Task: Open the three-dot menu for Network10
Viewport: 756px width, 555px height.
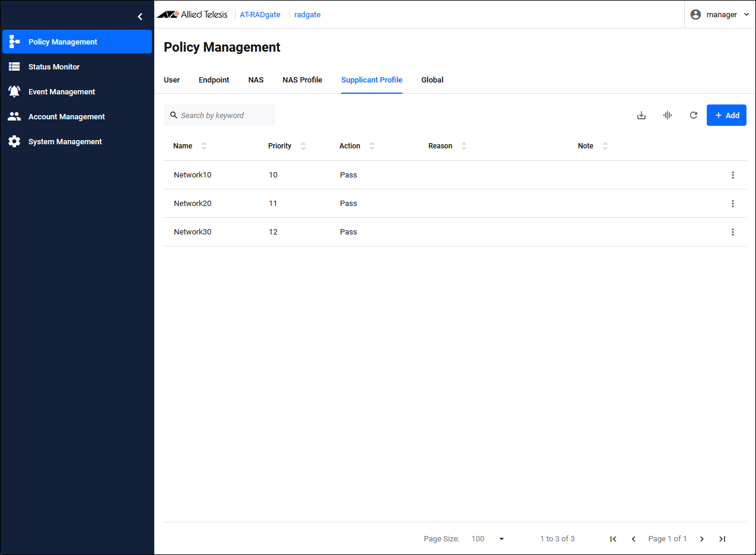Action: pyautogui.click(x=733, y=175)
